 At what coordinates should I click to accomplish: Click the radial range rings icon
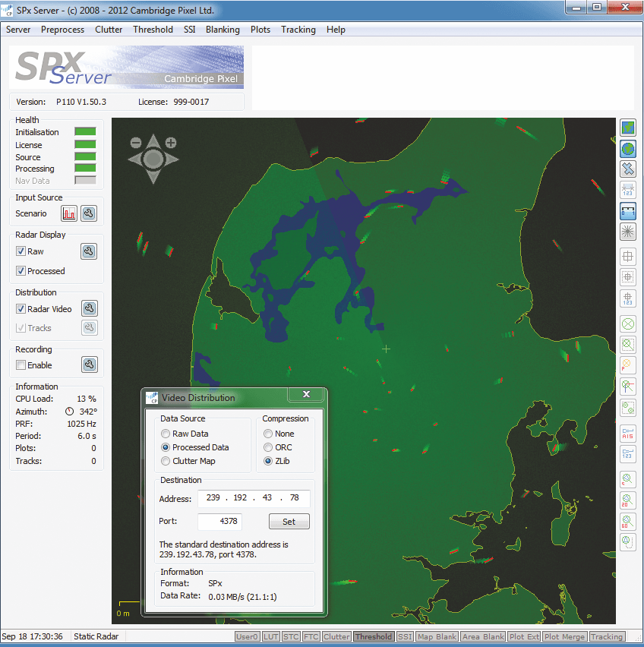(x=628, y=231)
